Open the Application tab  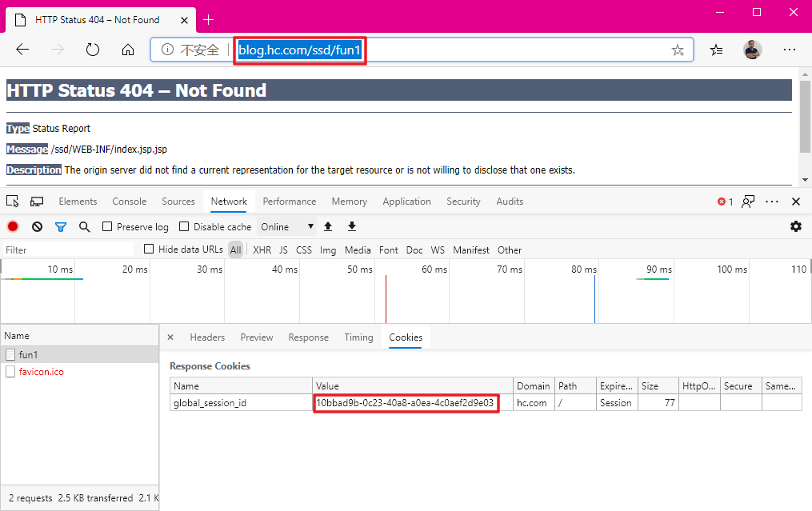point(406,202)
